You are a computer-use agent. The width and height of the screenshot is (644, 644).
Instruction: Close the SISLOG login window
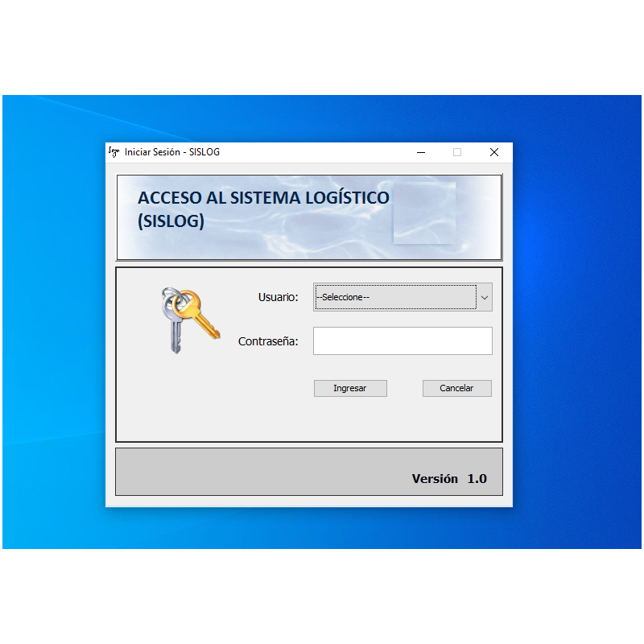(494, 152)
